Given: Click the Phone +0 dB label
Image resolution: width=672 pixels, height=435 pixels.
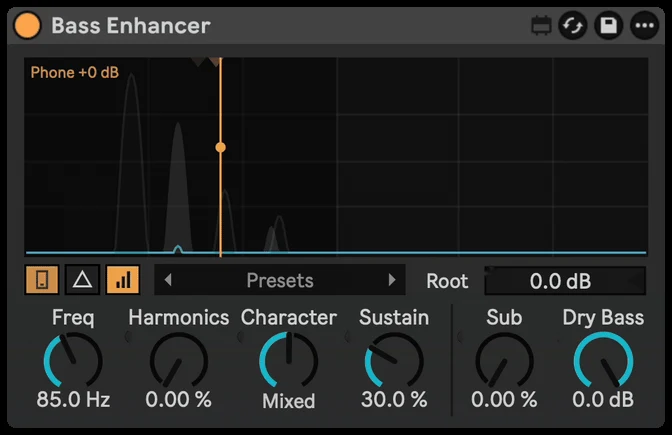Looking at the screenshot, I should click(x=75, y=72).
